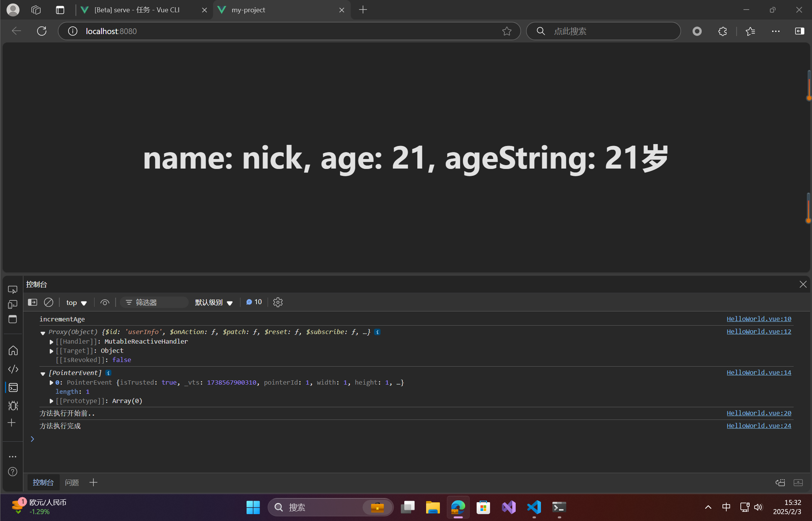812x521 pixels.
Task: Click the live expression eye icon
Action: (105, 302)
